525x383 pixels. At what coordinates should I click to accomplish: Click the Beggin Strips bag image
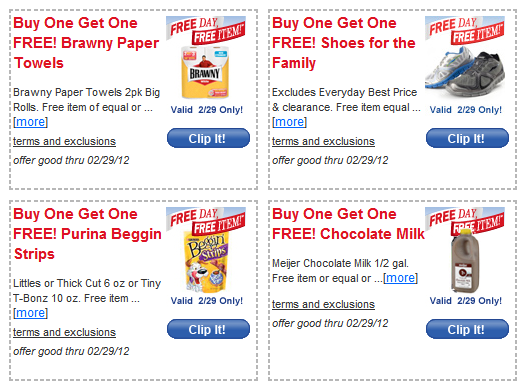(206, 263)
